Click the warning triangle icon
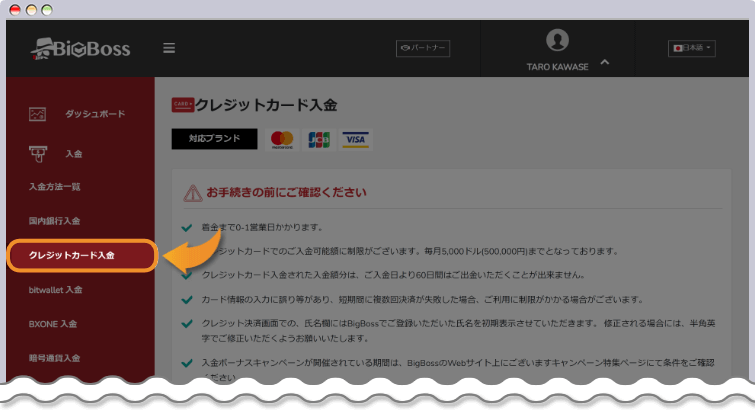755x410 pixels. point(193,193)
